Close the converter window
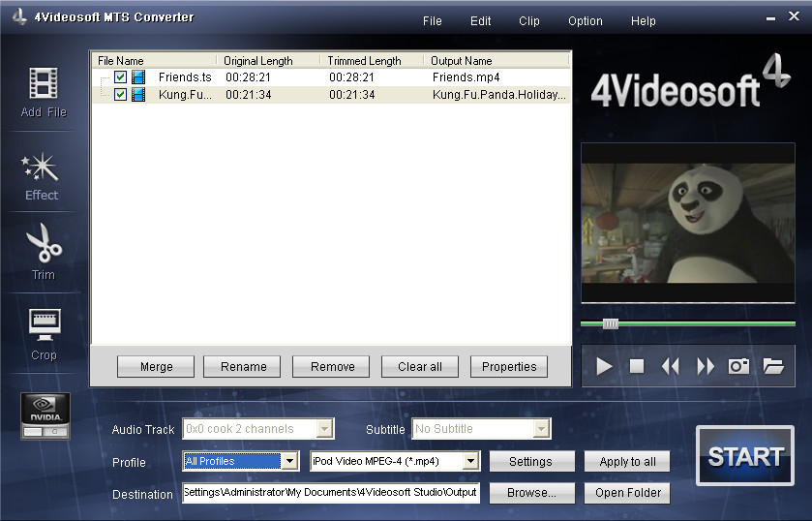 [x=794, y=16]
